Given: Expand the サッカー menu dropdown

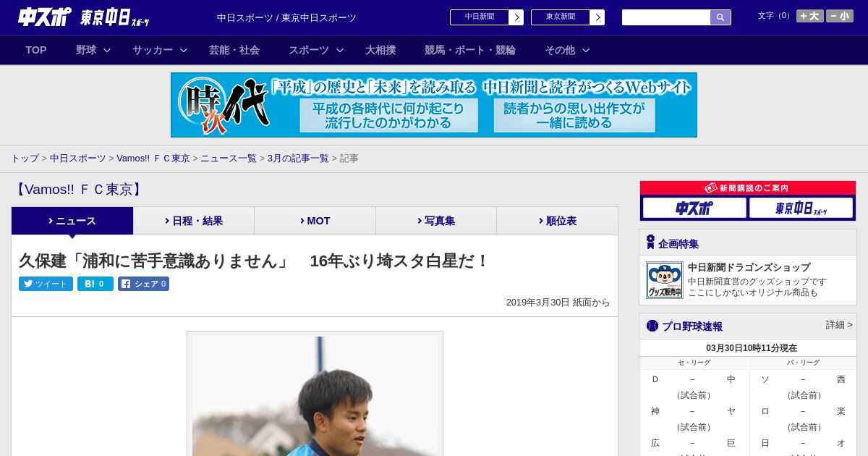Looking at the screenshot, I should (x=160, y=50).
